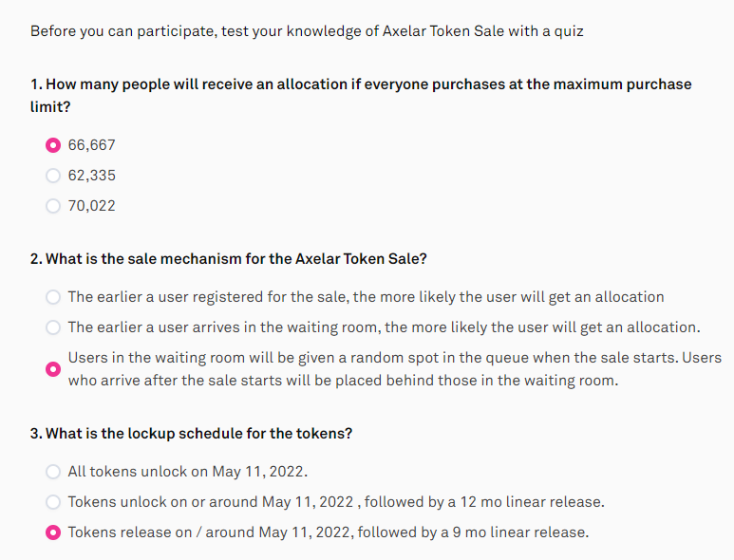
Task: Select the 12 mo linear release radio button
Action: 53,502
